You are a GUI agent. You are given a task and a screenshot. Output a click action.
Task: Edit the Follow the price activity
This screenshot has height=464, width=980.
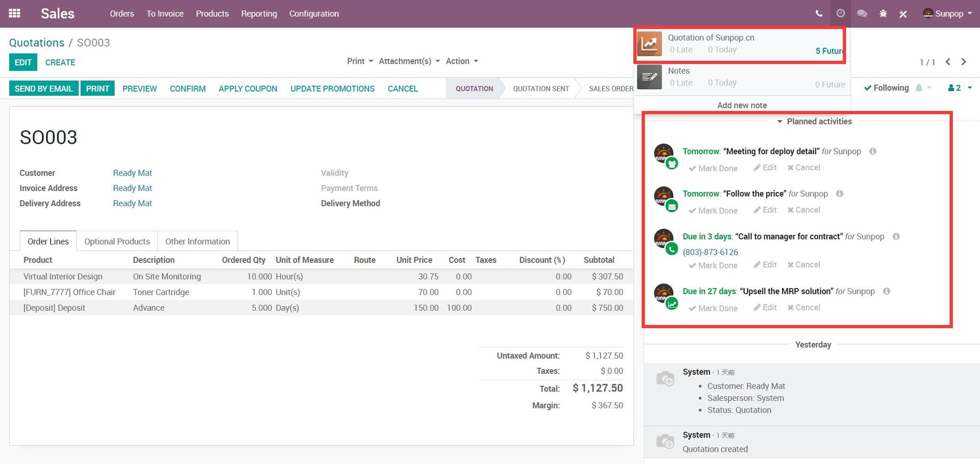[x=765, y=210]
